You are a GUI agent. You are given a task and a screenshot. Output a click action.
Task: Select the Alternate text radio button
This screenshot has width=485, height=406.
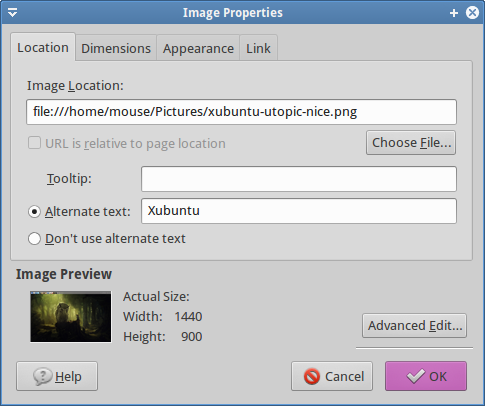(x=34, y=212)
